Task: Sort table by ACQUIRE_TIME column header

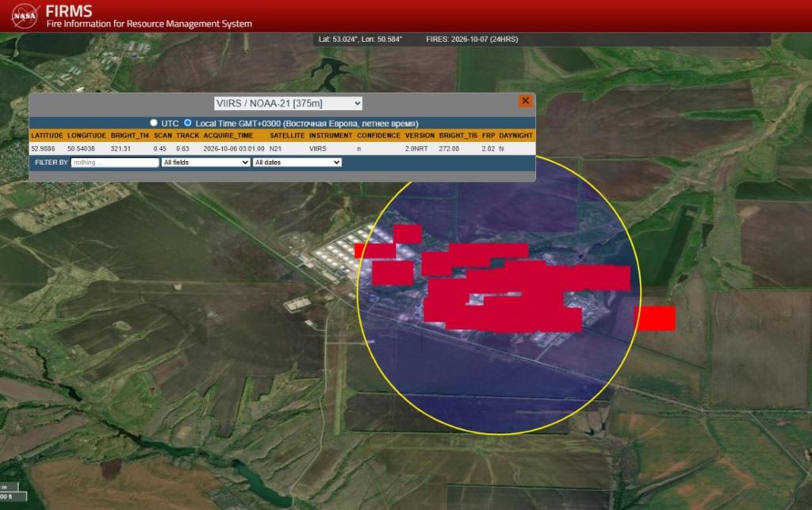Action: [228, 136]
